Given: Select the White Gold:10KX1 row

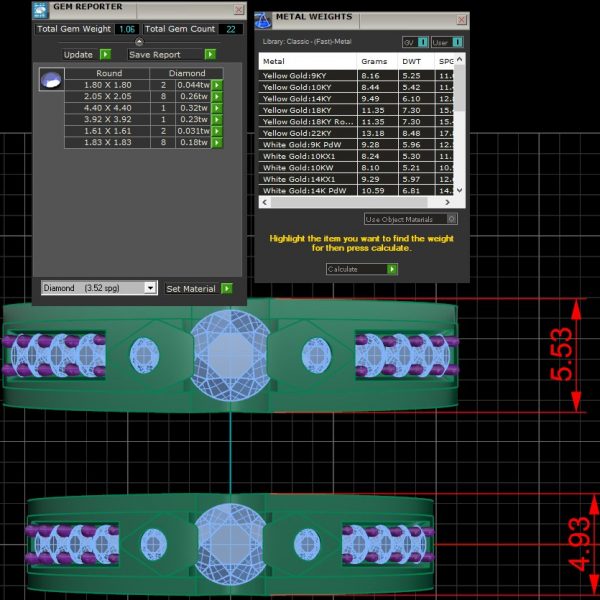Looking at the screenshot, I should tap(356, 156).
